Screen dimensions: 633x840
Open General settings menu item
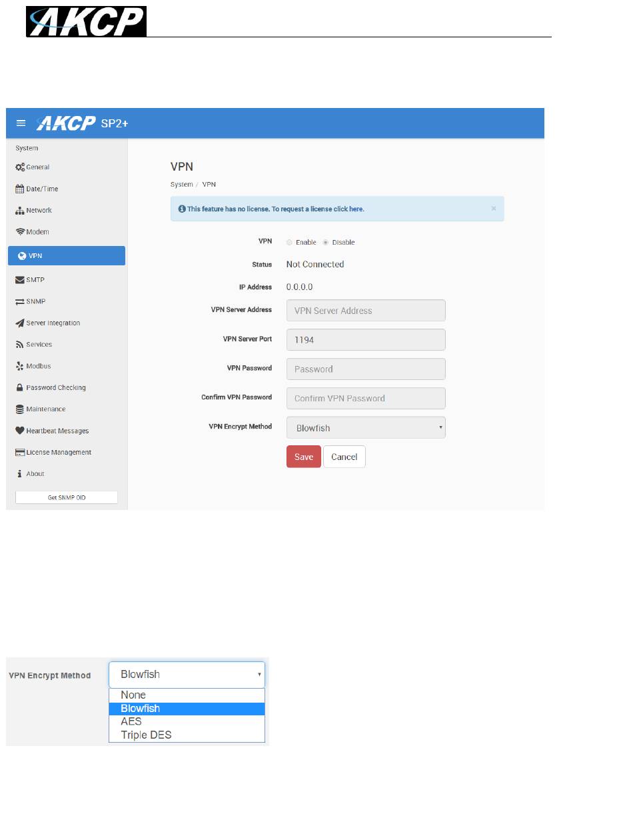pos(67,167)
